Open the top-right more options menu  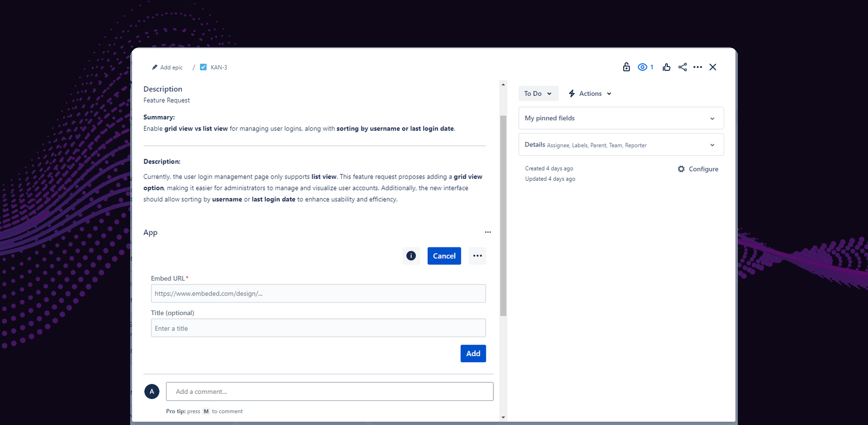pos(698,67)
